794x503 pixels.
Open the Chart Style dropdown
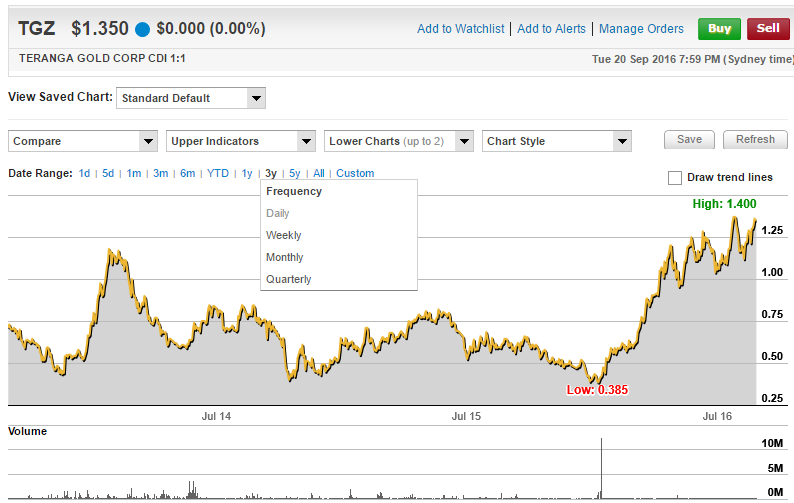[556, 141]
